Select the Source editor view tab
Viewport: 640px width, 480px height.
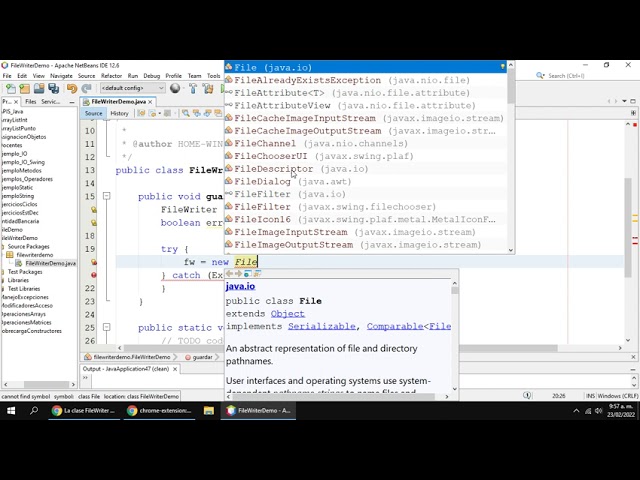pos(93,113)
